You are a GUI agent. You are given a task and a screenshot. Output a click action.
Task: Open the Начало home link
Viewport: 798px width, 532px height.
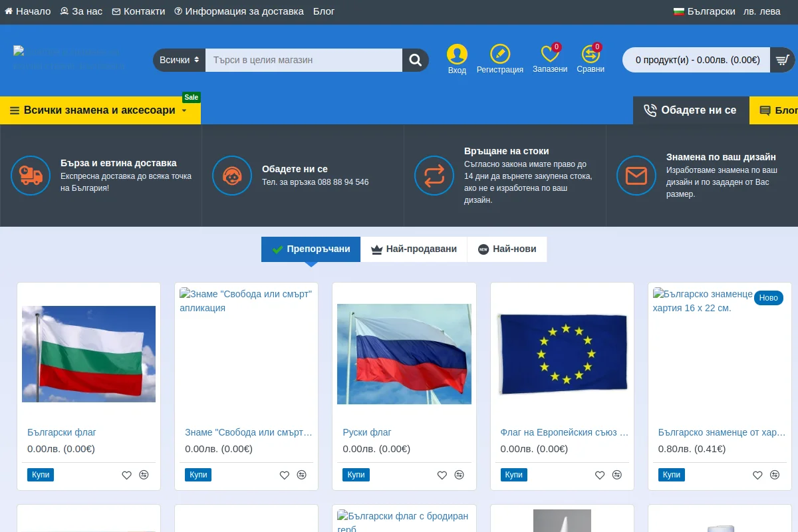pos(28,11)
